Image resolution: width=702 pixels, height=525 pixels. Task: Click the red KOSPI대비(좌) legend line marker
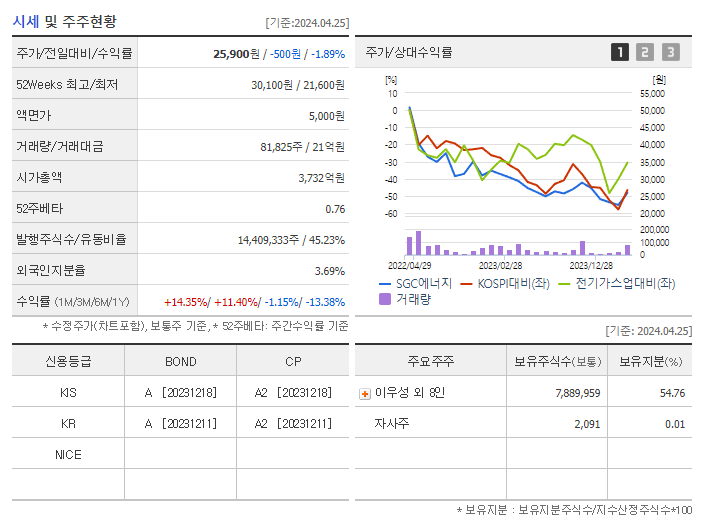click(x=467, y=284)
